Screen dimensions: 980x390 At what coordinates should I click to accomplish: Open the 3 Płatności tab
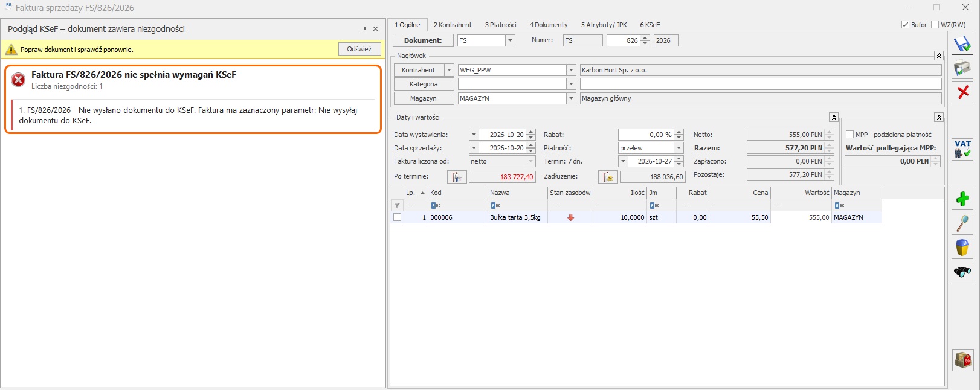tap(500, 25)
